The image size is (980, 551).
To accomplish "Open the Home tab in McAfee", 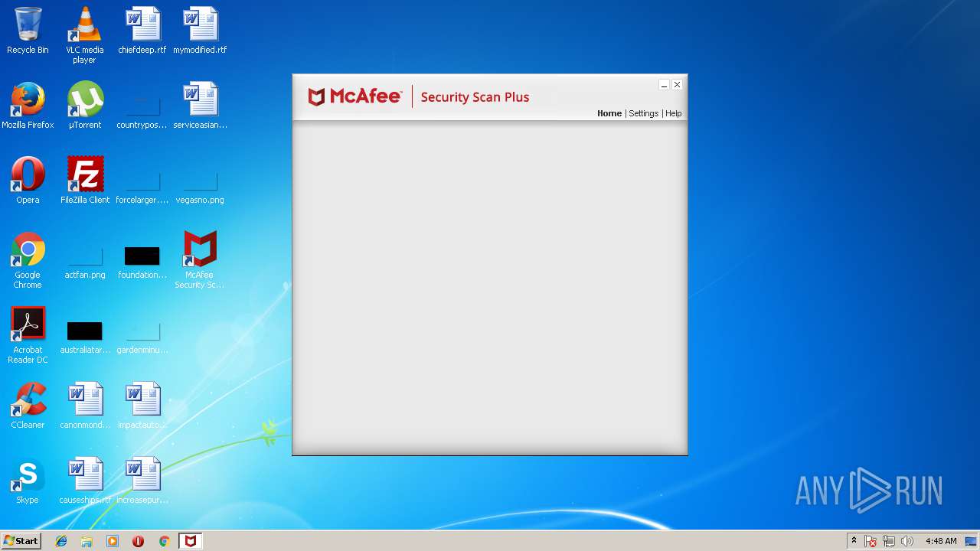I will point(609,113).
